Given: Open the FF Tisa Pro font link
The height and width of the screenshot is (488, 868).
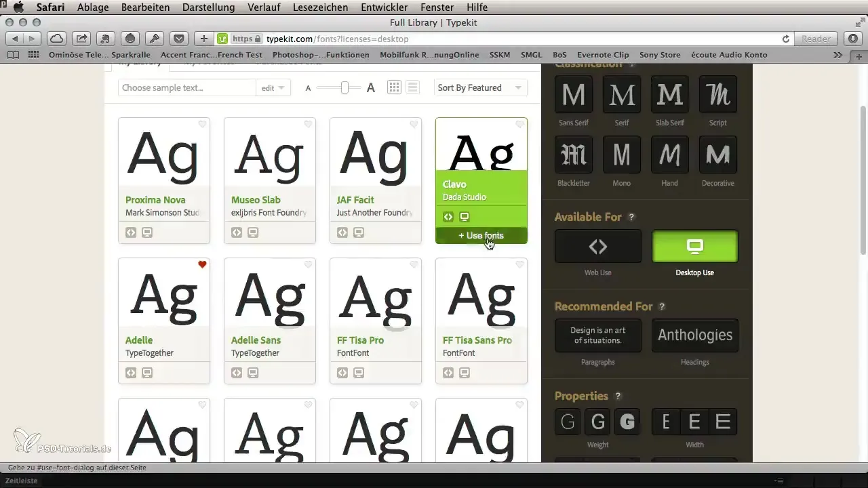Looking at the screenshot, I should [360, 340].
